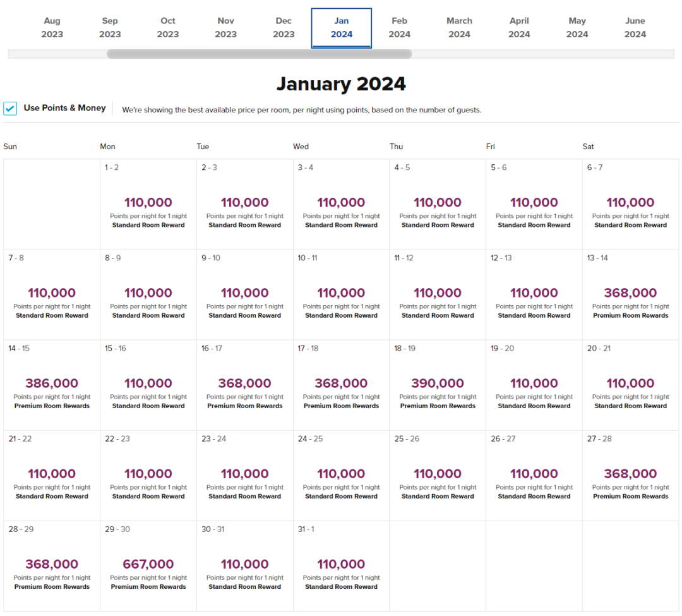Switch to the Dec 2023 month tab
The width and height of the screenshot is (682, 616).
tap(284, 28)
